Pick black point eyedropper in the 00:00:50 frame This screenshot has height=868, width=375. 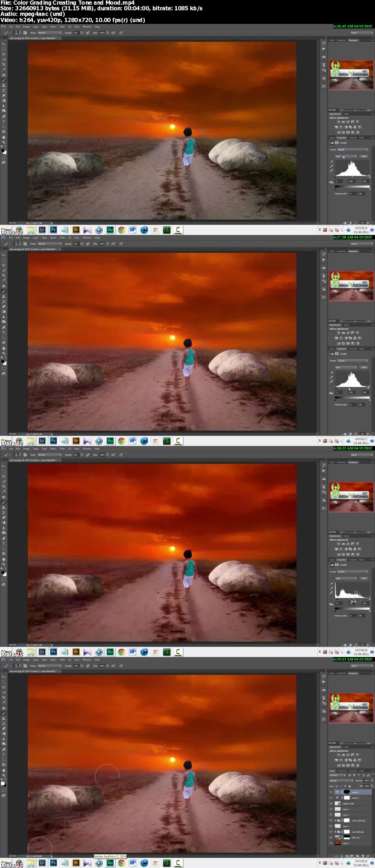[332, 161]
